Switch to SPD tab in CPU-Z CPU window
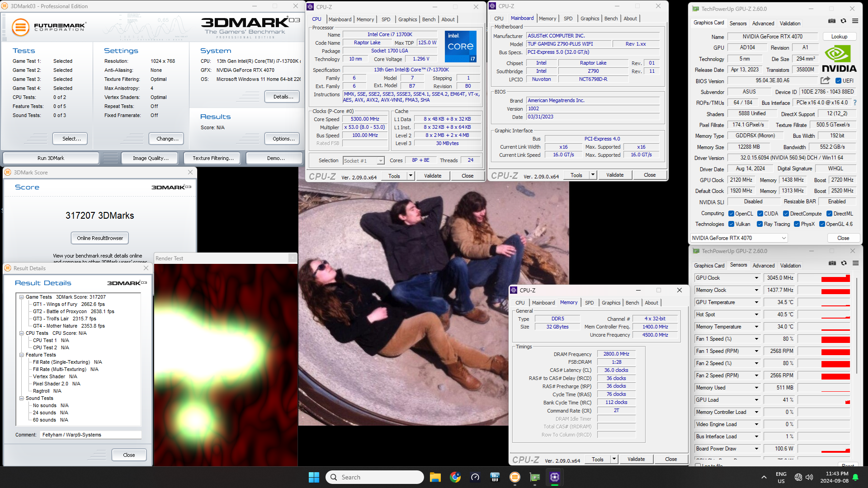The height and width of the screenshot is (488, 868). click(x=386, y=19)
